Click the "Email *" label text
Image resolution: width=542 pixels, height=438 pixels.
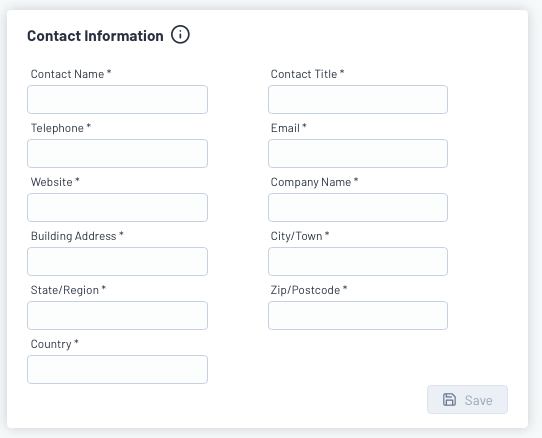(289, 128)
